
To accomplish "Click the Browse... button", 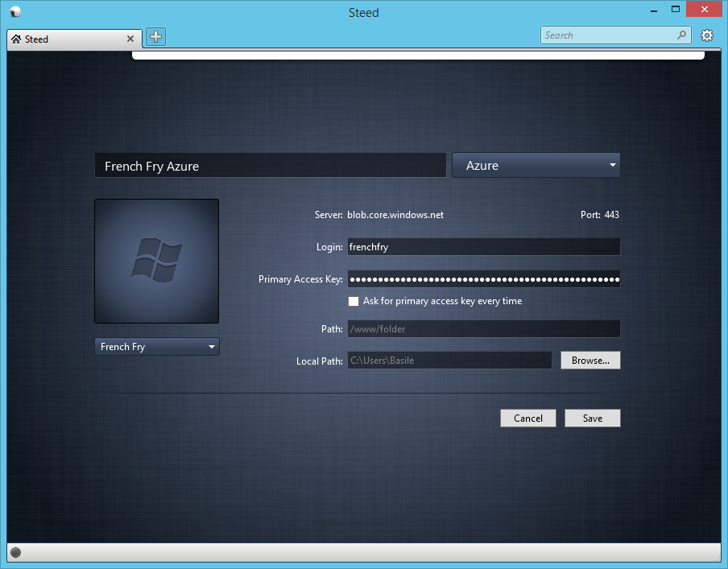I will coord(590,361).
